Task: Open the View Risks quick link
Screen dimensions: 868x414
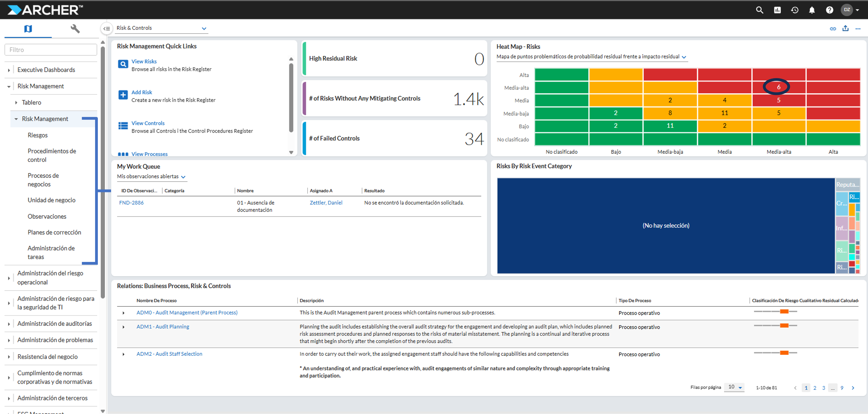Action: (x=144, y=61)
